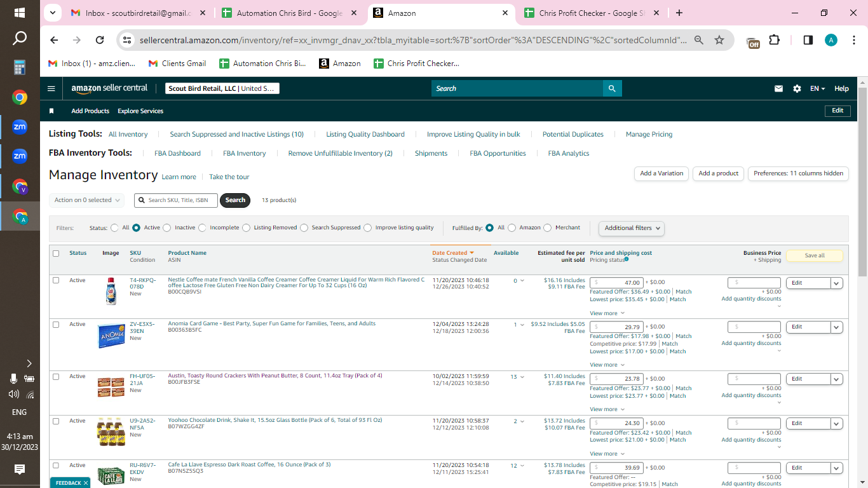868x488 pixels.
Task: Click the site information icon in address bar
Action: (x=127, y=40)
